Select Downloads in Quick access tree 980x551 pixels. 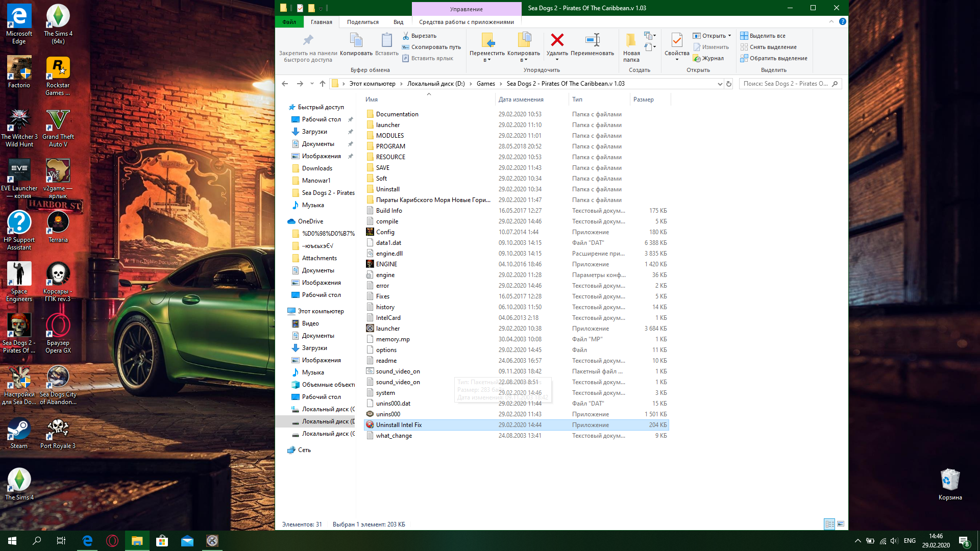316,168
